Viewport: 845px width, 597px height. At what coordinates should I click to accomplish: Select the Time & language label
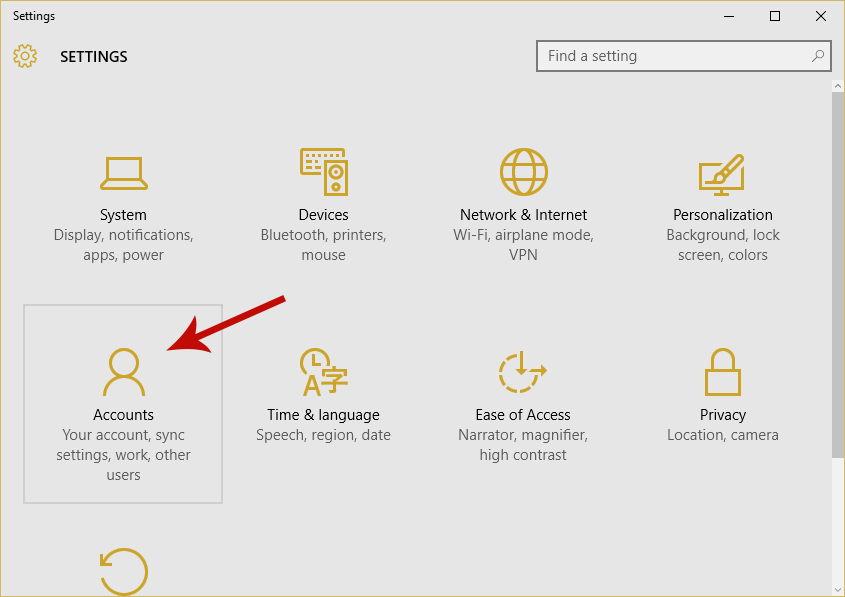(323, 414)
